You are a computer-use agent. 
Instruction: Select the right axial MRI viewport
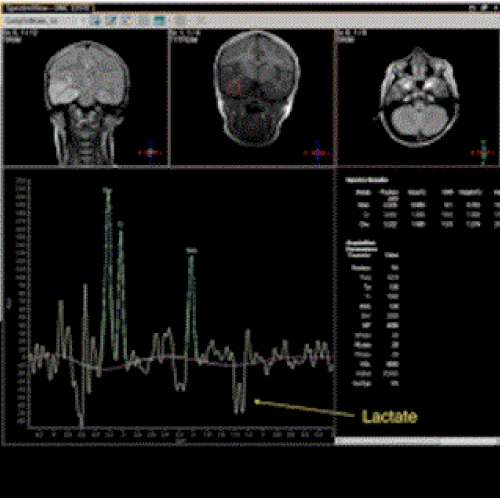(x=418, y=97)
